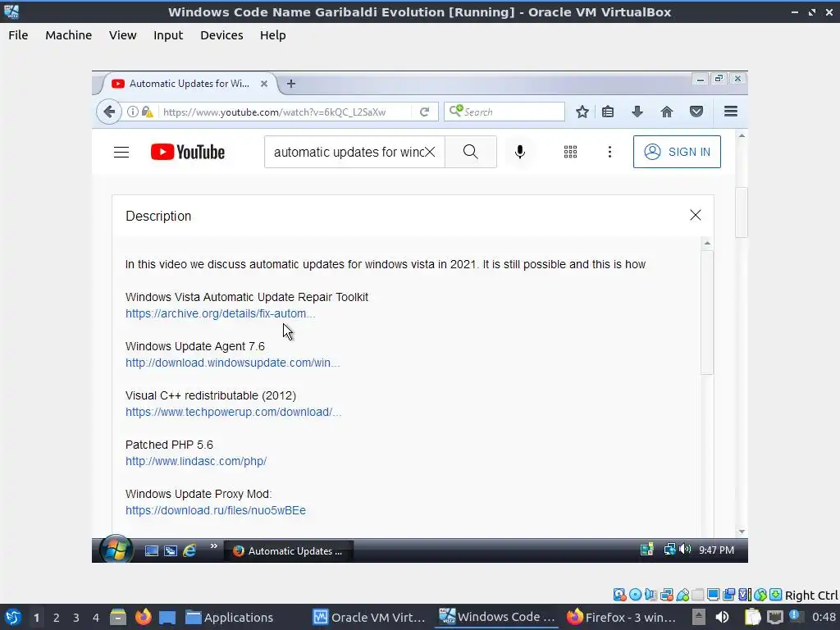
Task: Open the archive.org fix-autom link
Action: (x=220, y=313)
